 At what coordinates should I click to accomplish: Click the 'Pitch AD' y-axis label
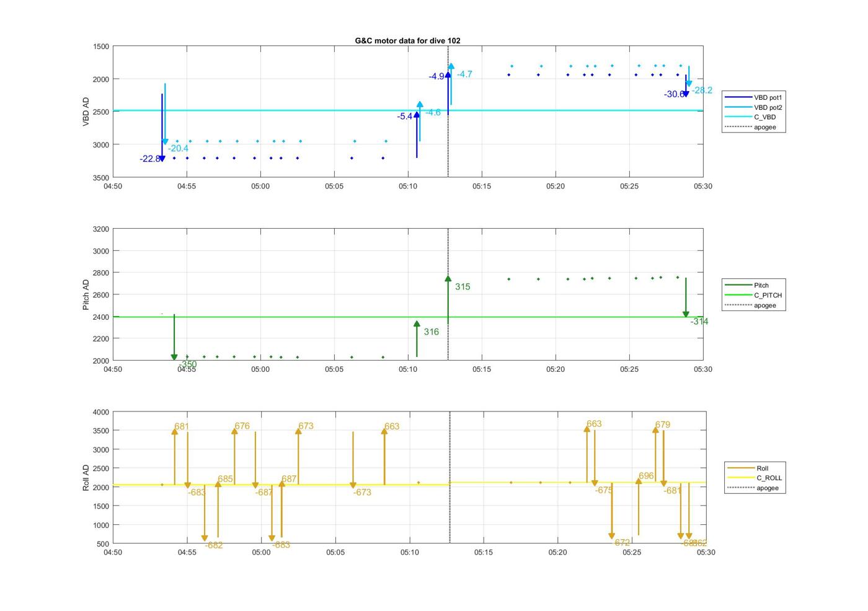point(86,294)
